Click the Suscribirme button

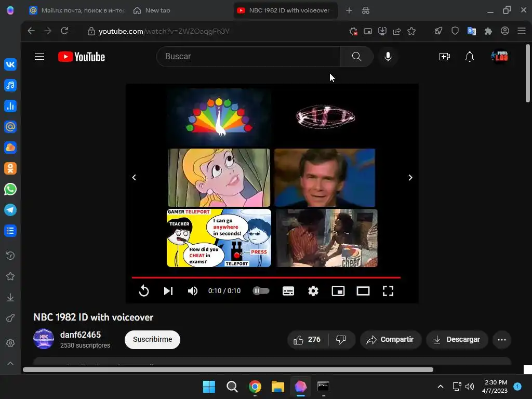click(152, 339)
